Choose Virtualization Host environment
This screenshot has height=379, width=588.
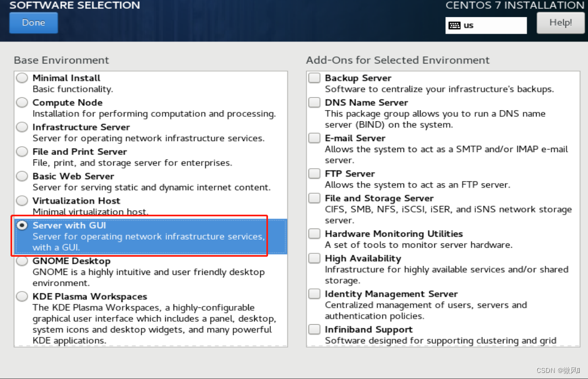tap(22, 201)
